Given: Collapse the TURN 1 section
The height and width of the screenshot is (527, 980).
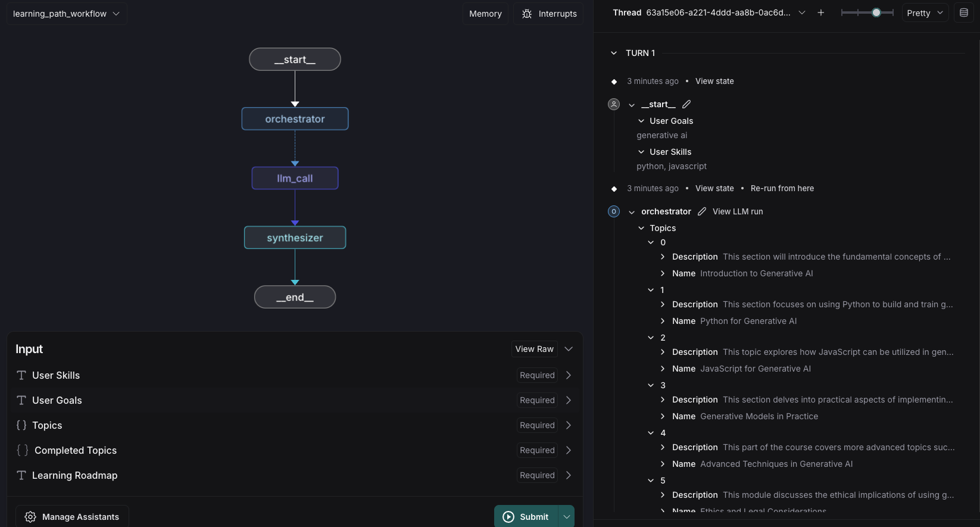Looking at the screenshot, I should [614, 53].
